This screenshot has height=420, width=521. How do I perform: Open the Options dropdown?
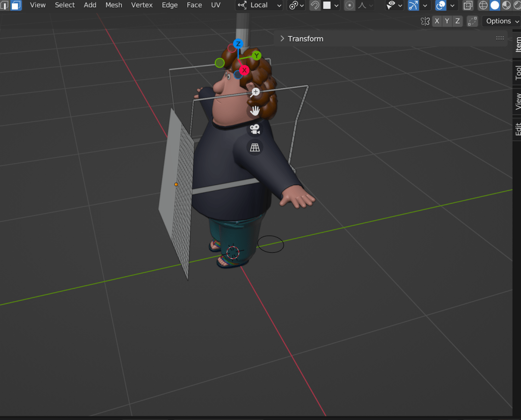point(501,21)
